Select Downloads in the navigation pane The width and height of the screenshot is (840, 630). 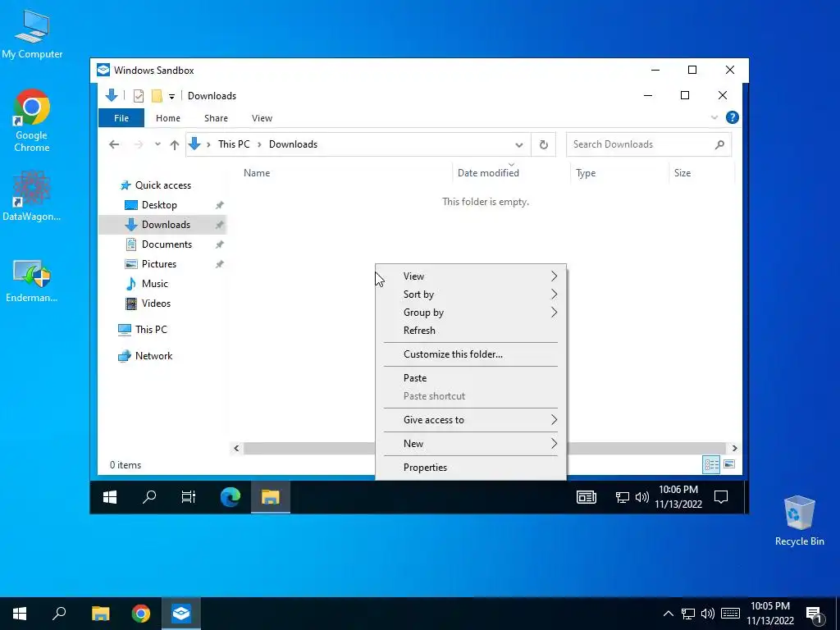click(x=163, y=225)
